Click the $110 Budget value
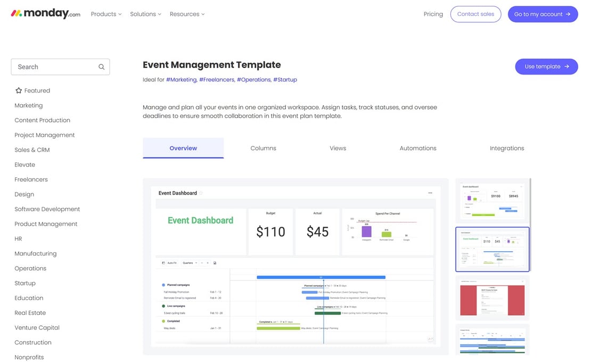Screen dimensions: 591x364 pyautogui.click(x=270, y=231)
